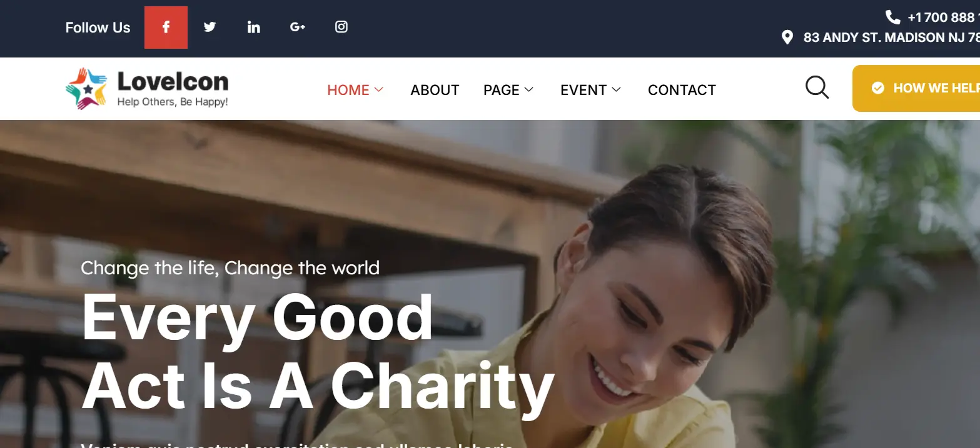Expand the EVENT dropdown chevron
This screenshot has height=448, width=980.
tap(616, 90)
